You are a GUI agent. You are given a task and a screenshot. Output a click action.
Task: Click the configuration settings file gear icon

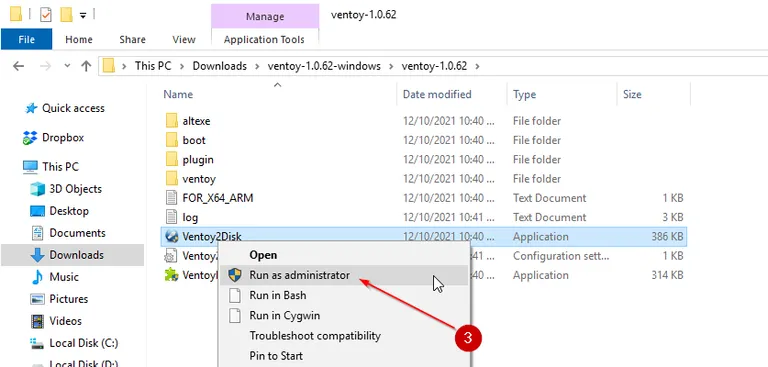pyautogui.click(x=171, y=256)
